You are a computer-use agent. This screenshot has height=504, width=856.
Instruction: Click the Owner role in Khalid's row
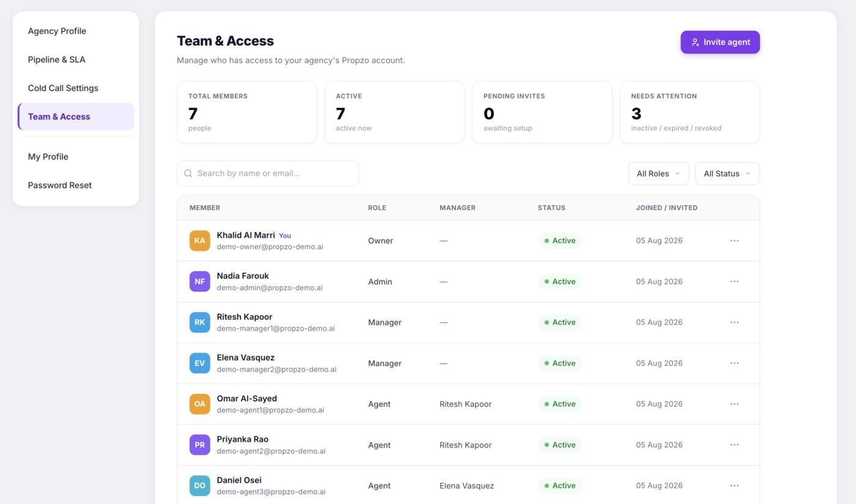point(380,241)
